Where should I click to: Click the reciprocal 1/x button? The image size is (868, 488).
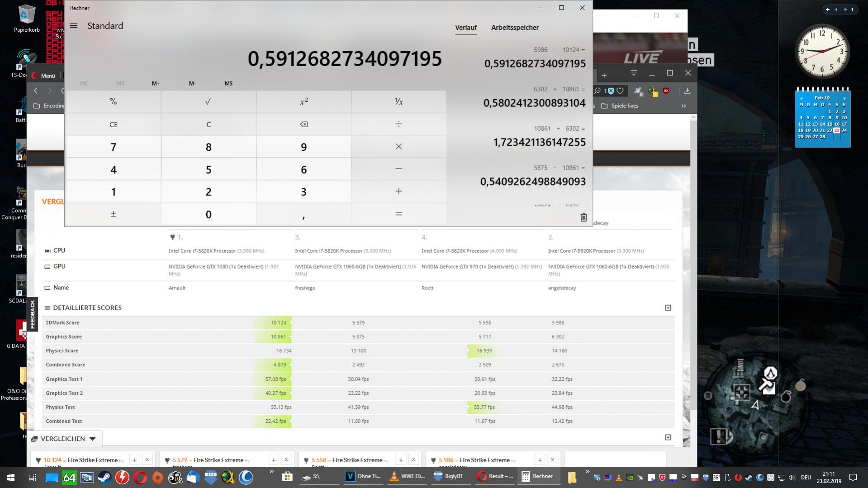coord(398,102)
